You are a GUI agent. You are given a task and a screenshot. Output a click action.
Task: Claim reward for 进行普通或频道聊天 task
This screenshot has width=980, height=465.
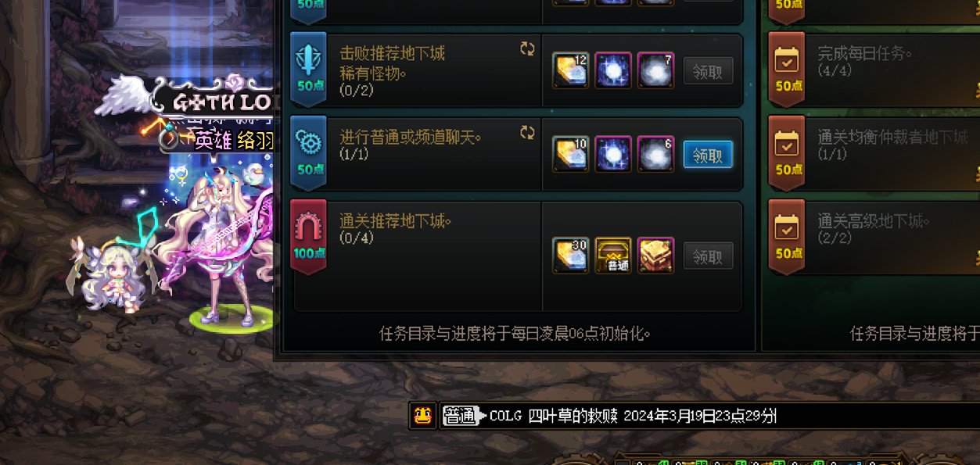click(708, 156)
